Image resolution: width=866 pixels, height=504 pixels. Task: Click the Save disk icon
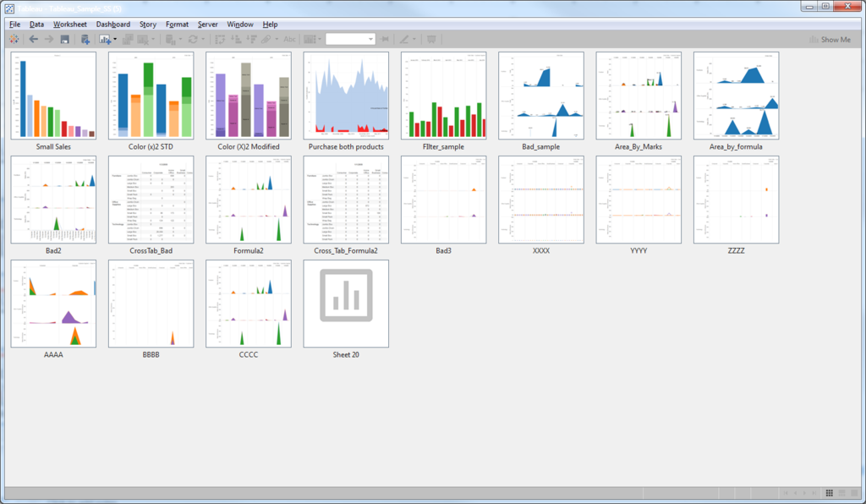64,39
